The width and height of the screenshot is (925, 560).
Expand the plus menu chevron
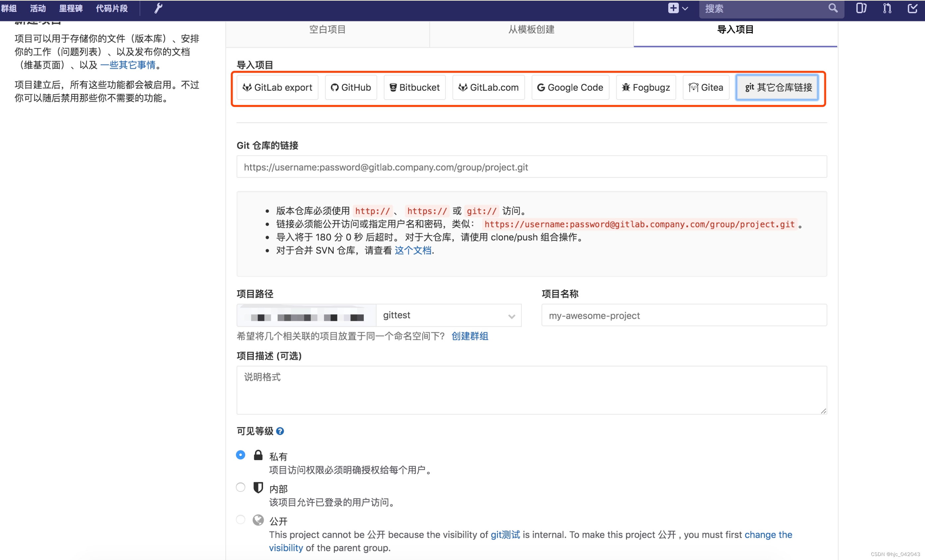(685, 8)
